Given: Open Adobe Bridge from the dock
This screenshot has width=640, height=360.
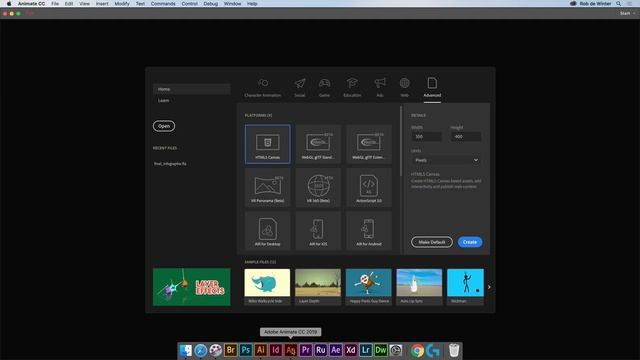Looking at the screenshot, I should [231, 350].
